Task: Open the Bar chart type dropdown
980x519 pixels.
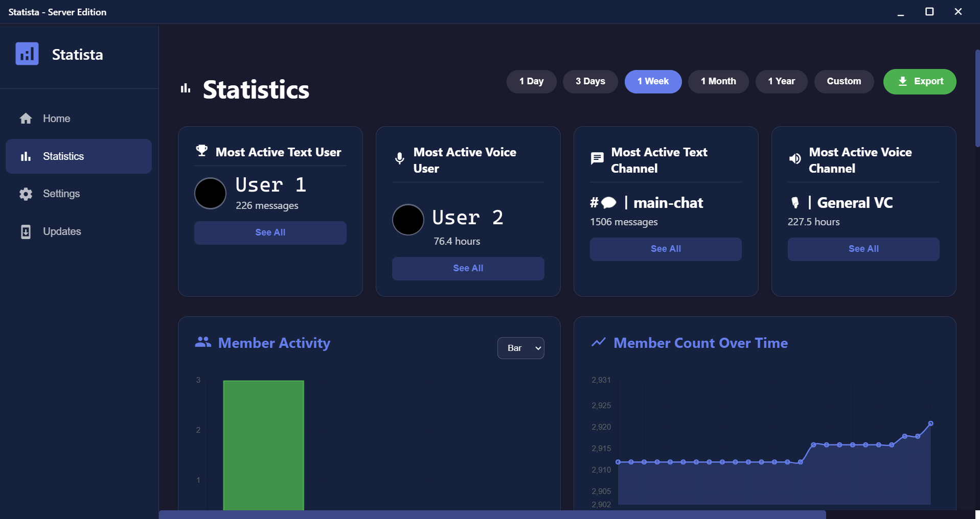Action: click(x=520, y=348)
